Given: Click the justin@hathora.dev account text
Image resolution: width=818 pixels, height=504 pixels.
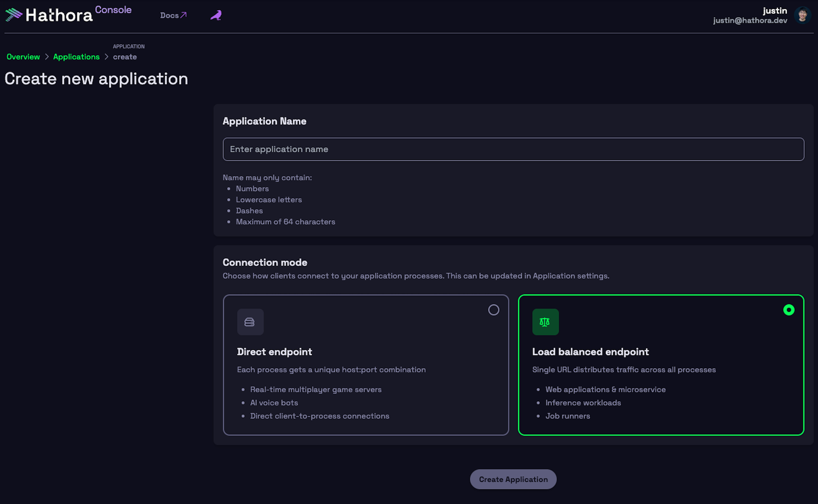Looking at the screenshot, I should 750,20.
